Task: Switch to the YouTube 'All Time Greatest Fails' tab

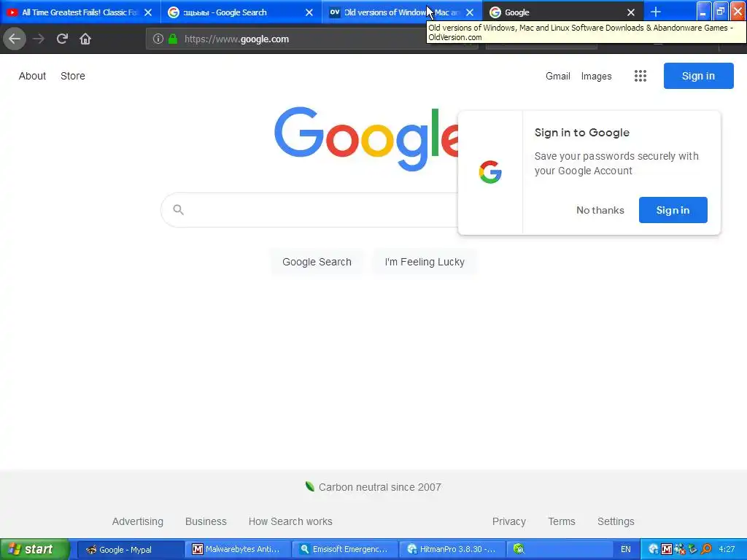Action: click(x=80, y=12)
